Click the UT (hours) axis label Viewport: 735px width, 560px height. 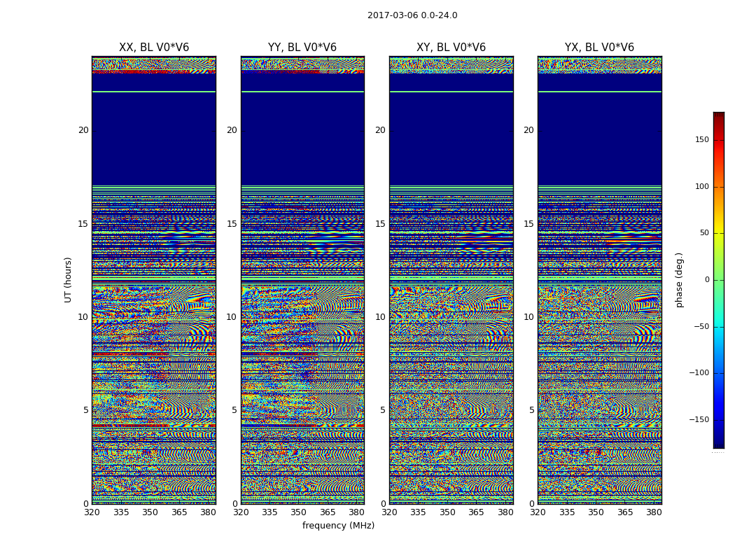68,280
